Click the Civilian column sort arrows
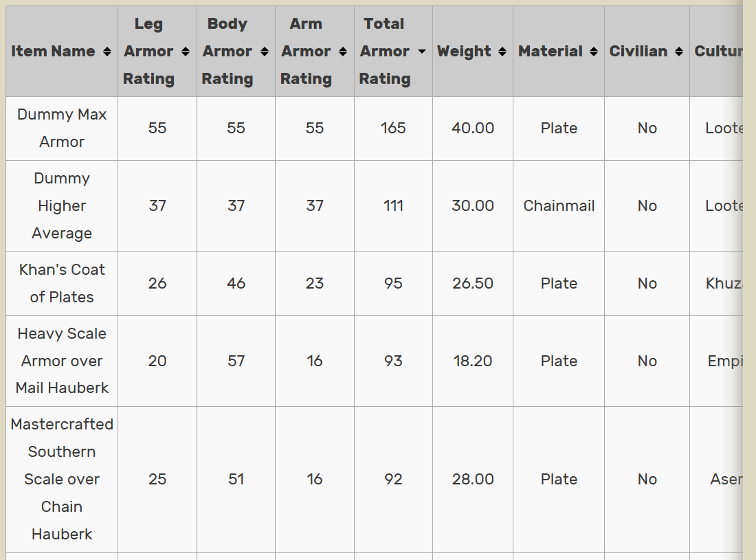Viewport: 756px width, 560px height. (x=679, y=52)
